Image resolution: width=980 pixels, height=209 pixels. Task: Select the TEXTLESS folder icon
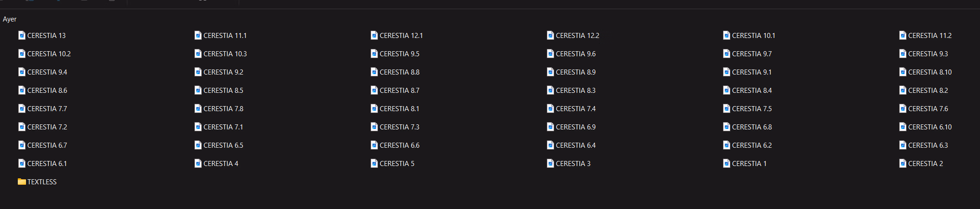(21, 182)
